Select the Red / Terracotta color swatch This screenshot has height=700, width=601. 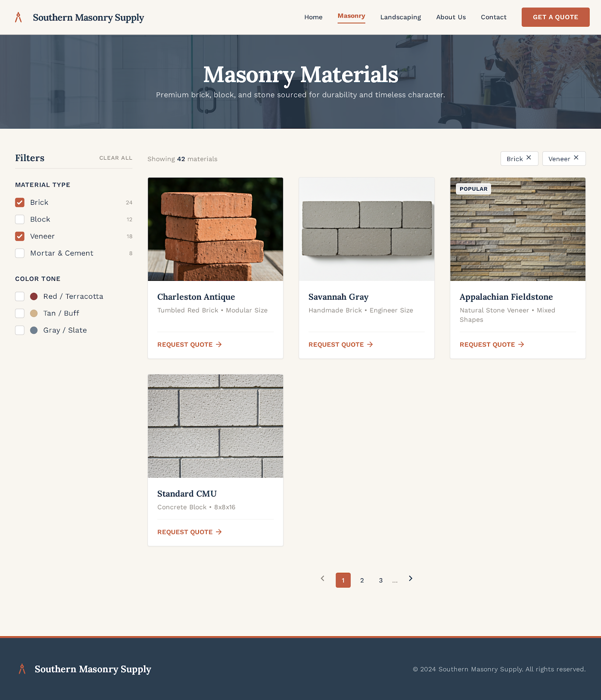point(34,297)
